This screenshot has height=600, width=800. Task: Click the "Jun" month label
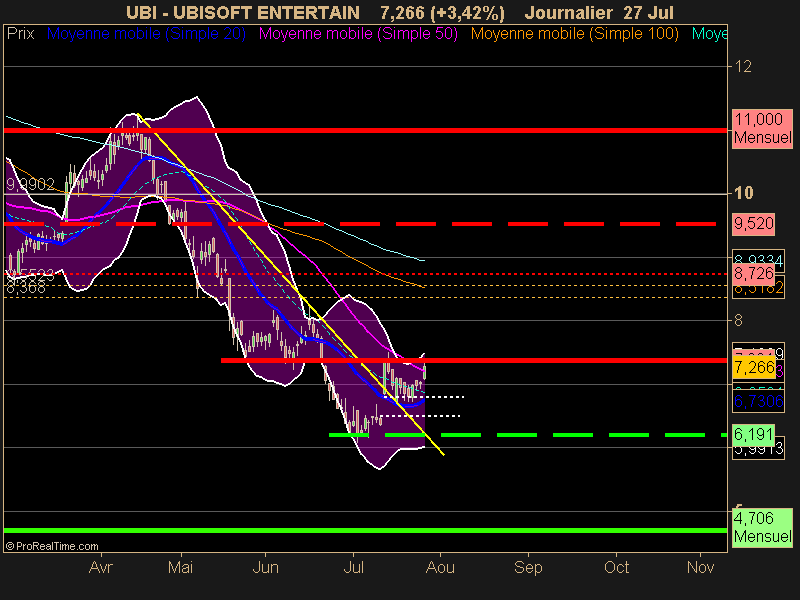[x=265, y=567]
